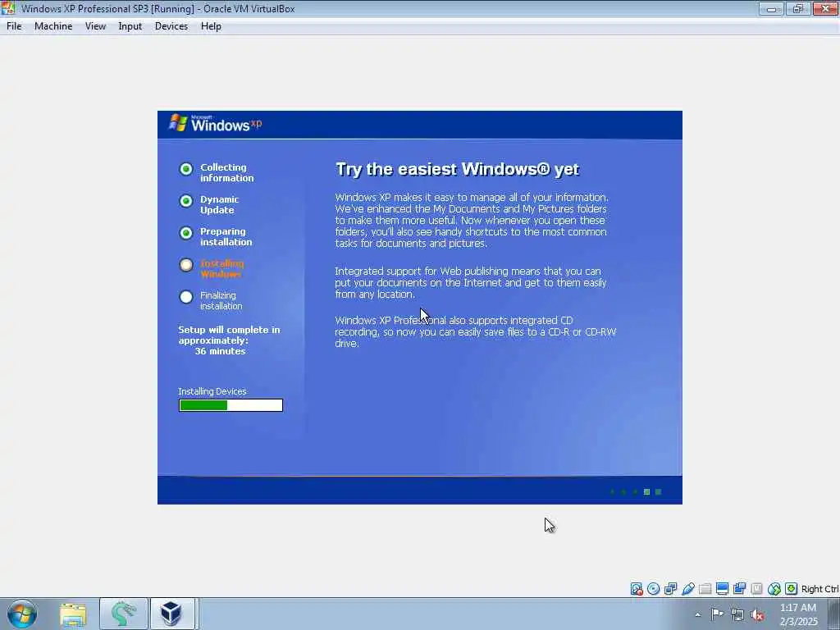Click the network tray icon
Viewport: 840px width, 630px height.
(x=737, y=614)
